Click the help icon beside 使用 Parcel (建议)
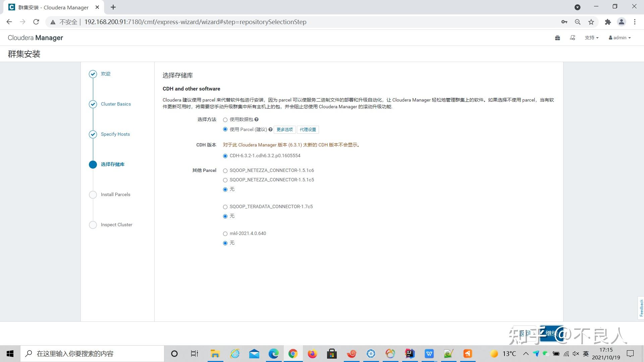 pyautogui.click(x=270, y=129)
